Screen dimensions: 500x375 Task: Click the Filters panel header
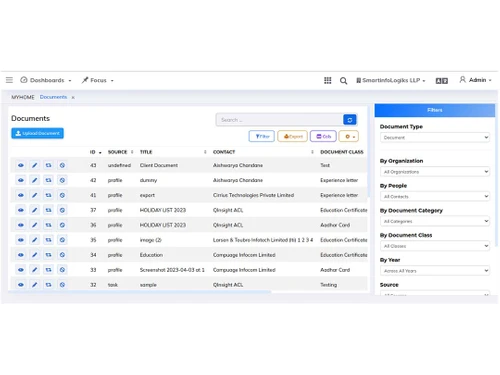coord(435,110)
